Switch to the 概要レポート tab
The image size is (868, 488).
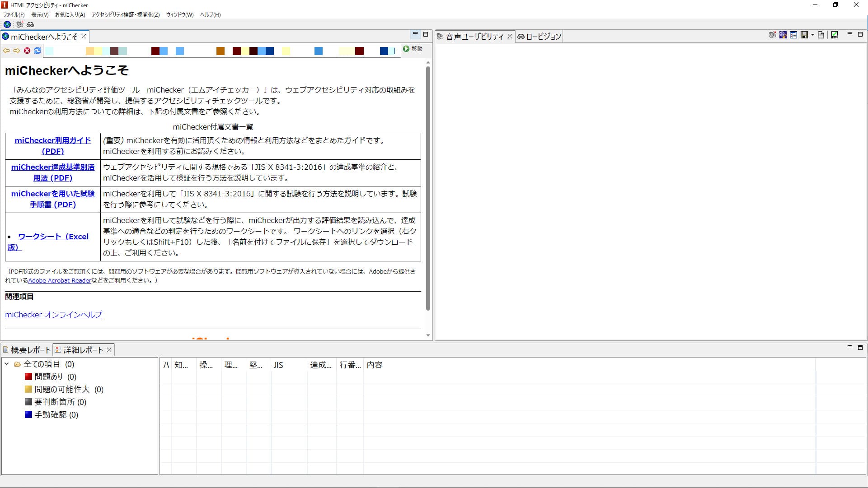tap(29, 349)
